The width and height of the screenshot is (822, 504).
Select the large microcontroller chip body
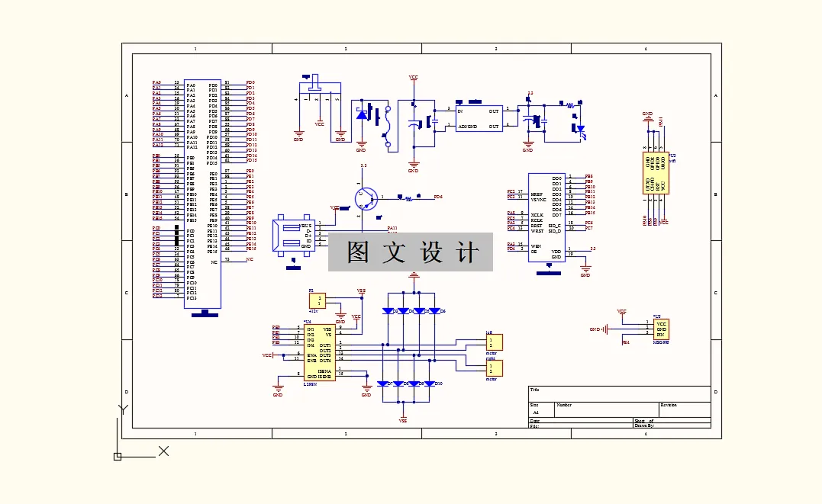point(202,194)
